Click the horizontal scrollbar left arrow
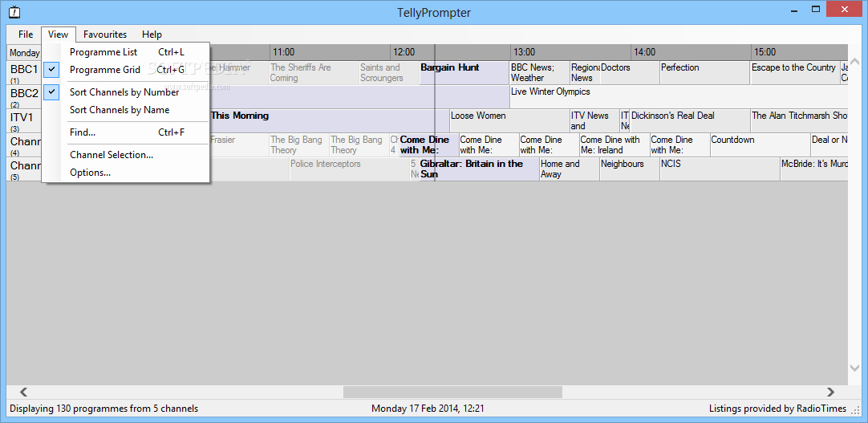This screenshot has width=868, height=423. 23,392
